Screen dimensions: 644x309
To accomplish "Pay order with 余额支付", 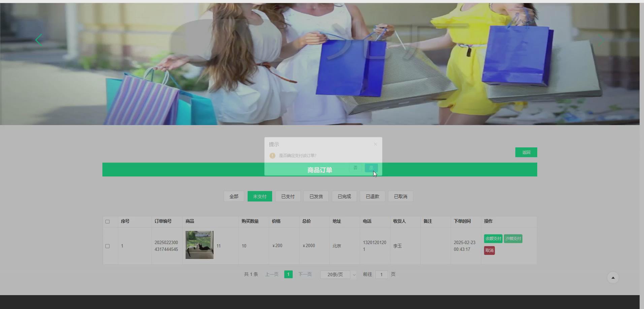I will click(x=493, y=238).
